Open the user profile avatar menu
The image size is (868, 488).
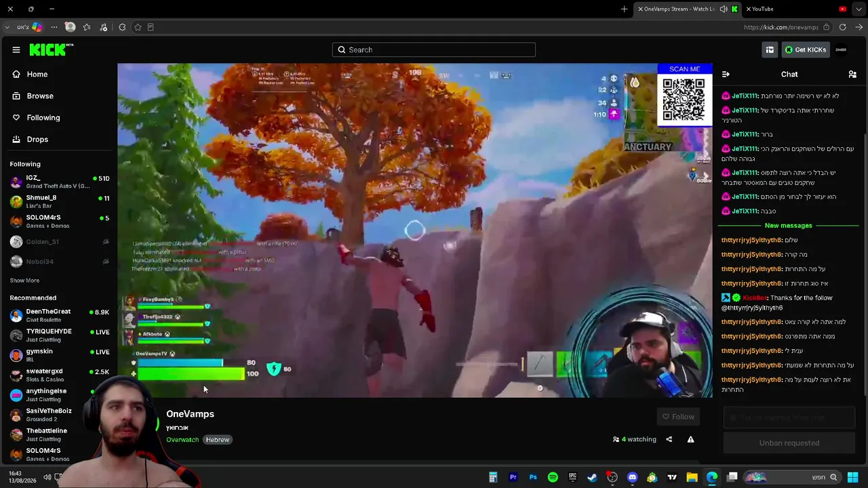click(841, 49)
